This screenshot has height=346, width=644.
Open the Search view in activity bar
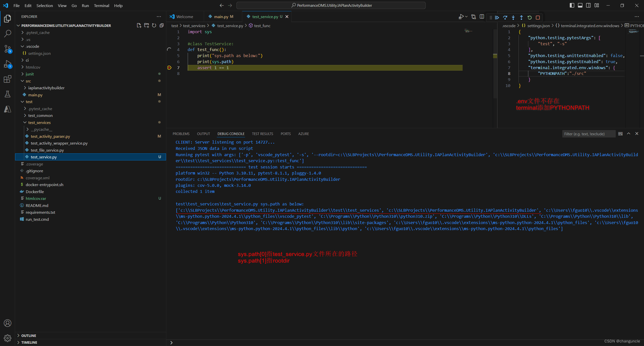pyautogui.click(x=8, y=33)
